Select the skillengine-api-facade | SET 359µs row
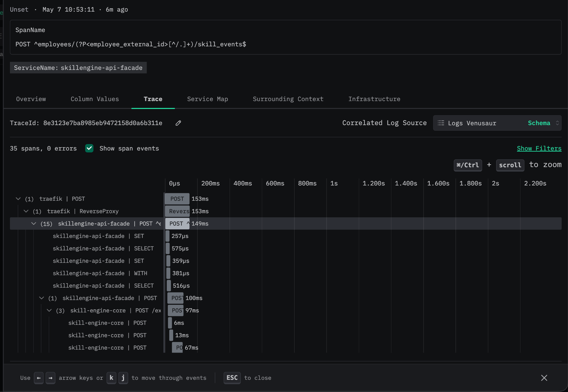The width and height of the screenshot is (568, 392). pyautogui.click(x=286, y=261)
